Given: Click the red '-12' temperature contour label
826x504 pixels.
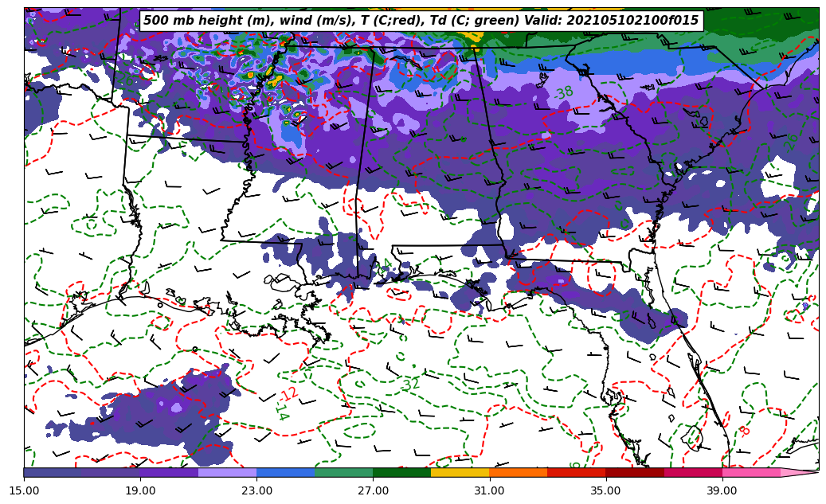Looking at the screenshot, I should [x=288, y=394].
